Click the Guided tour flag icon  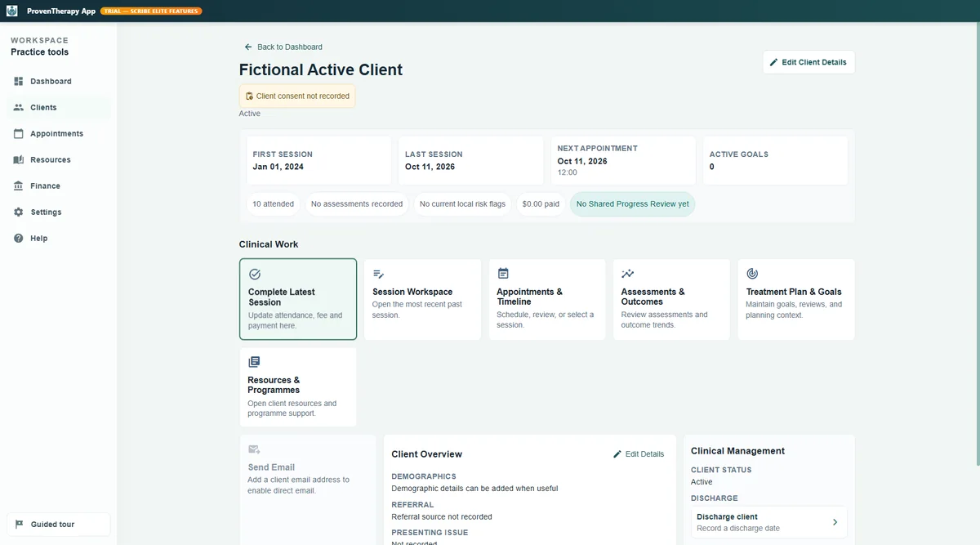click(x=19, y=525)
